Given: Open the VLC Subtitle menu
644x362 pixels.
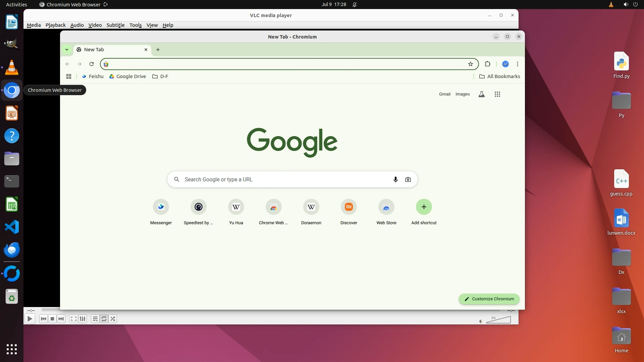Looking at the screenshot, I should (x=115, y=25).
